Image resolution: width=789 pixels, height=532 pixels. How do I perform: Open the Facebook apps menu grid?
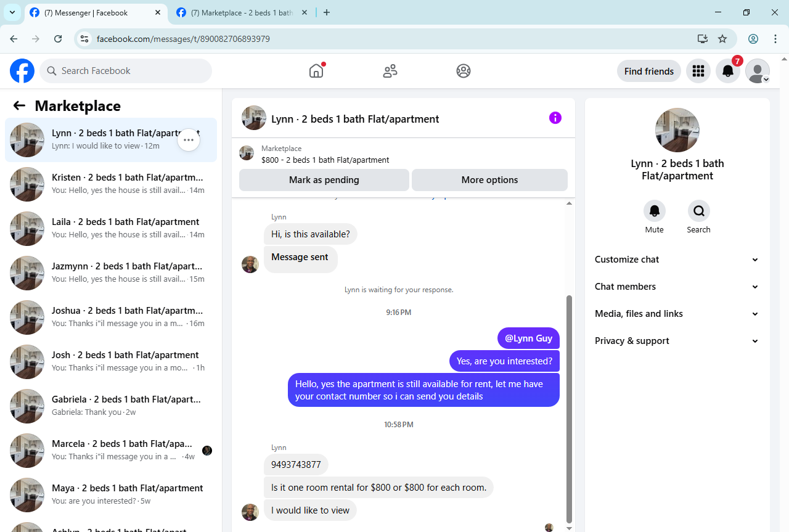click(x=698, y=71)
